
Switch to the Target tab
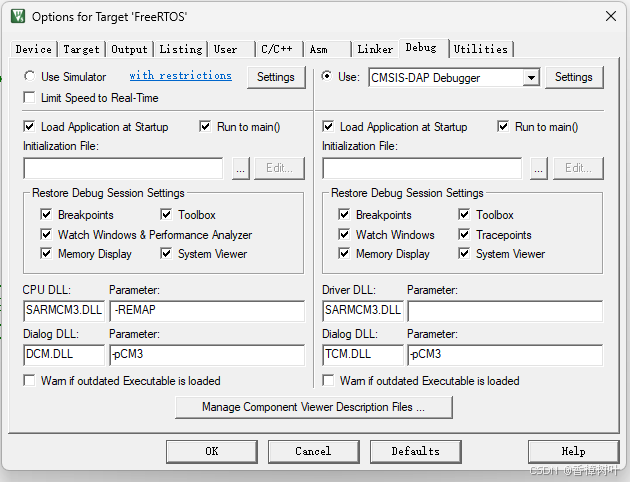[81, 49]
